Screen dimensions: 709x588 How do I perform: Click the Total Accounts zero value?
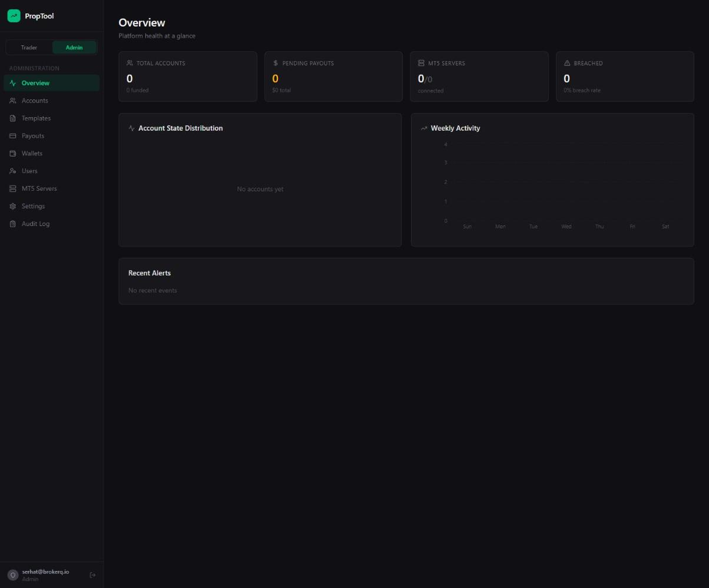(x=130, y=79)
